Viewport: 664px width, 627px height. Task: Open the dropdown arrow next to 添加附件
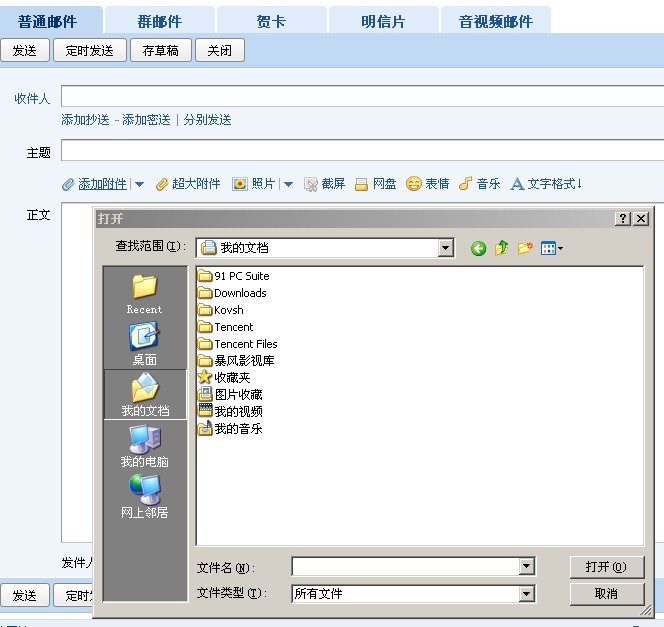139,185
